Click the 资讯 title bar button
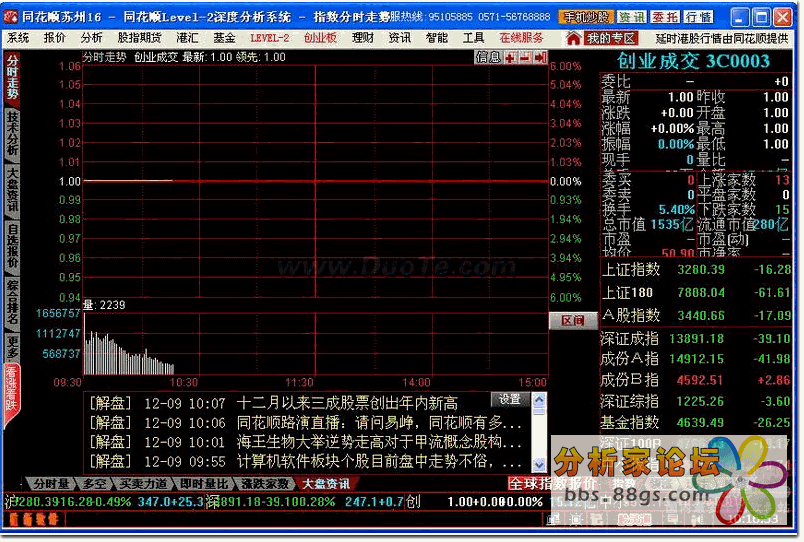 coord(631,17)
